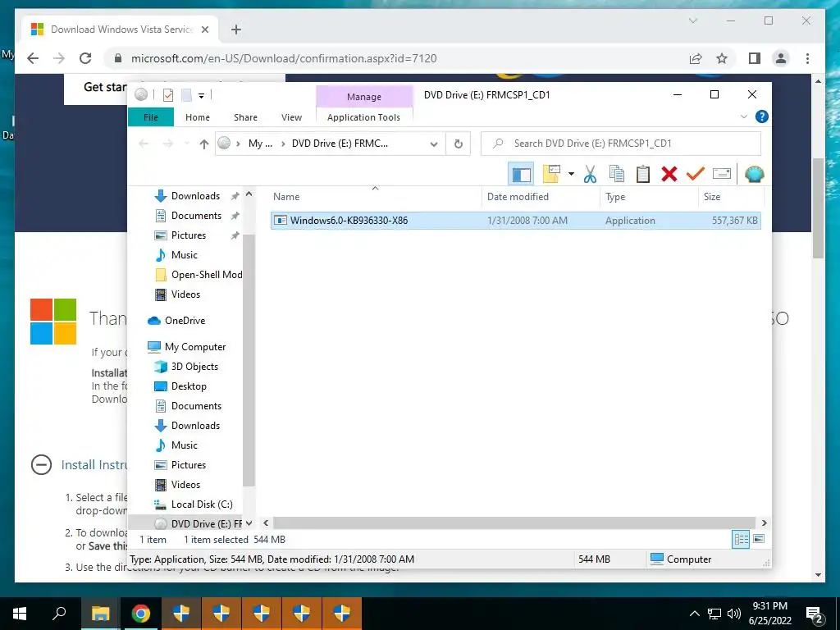Click the orange checkmark Properties icon
The height and width of the screenshot is (630, 840).
695,174
